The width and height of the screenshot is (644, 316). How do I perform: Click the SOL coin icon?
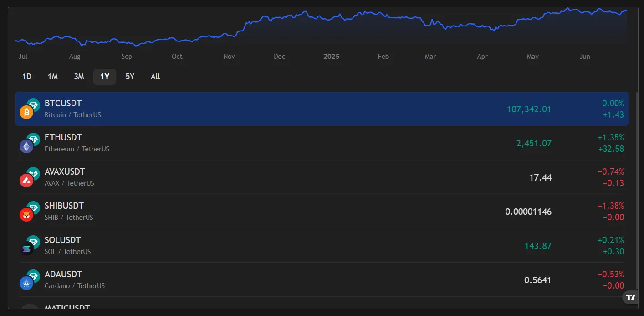pyautogui.click(x=26, y=249)
